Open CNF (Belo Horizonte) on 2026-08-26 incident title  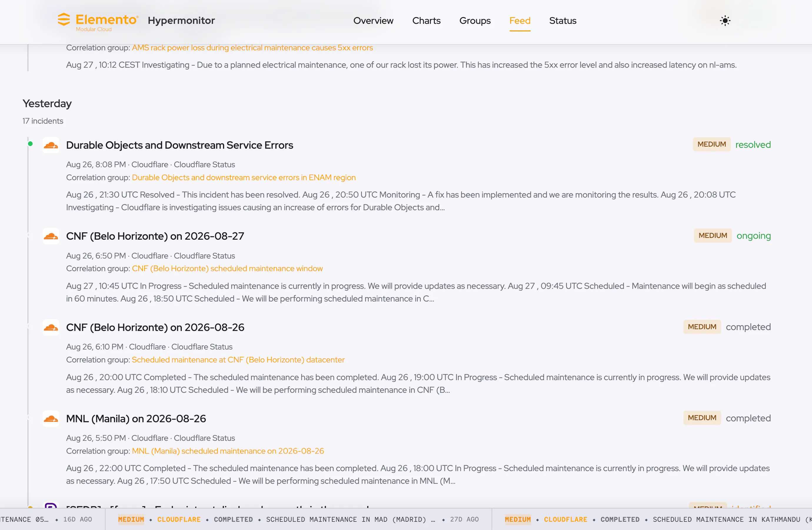pos(155,327)
